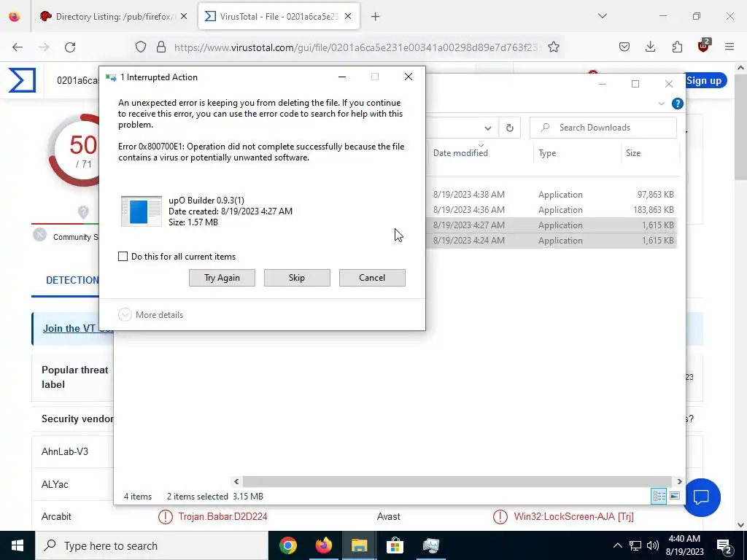Refresh the Explorer Downloads folder
Image resolution: width=747 pixels, height=560 pixels.
[x=510, y=128]
